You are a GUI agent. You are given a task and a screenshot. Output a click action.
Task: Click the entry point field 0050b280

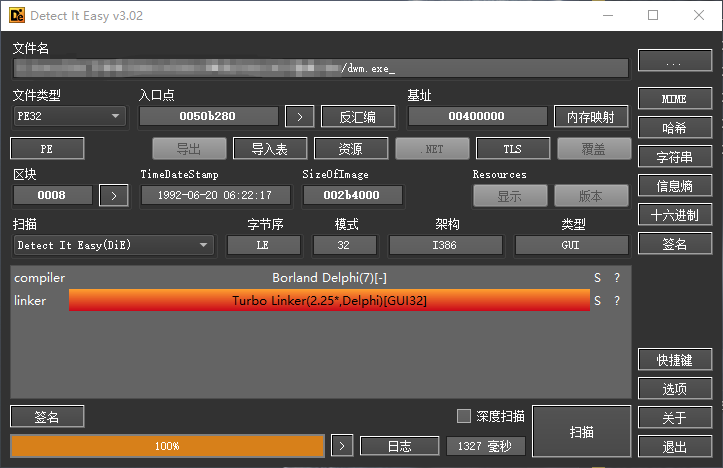pyautogui.click(x=208, y=116)
